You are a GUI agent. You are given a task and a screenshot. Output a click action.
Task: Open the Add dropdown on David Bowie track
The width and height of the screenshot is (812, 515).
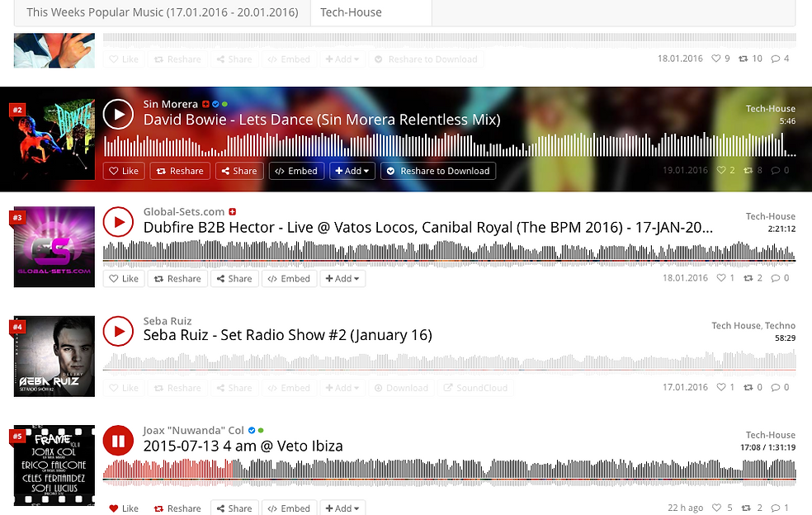[x=352, y=171]
